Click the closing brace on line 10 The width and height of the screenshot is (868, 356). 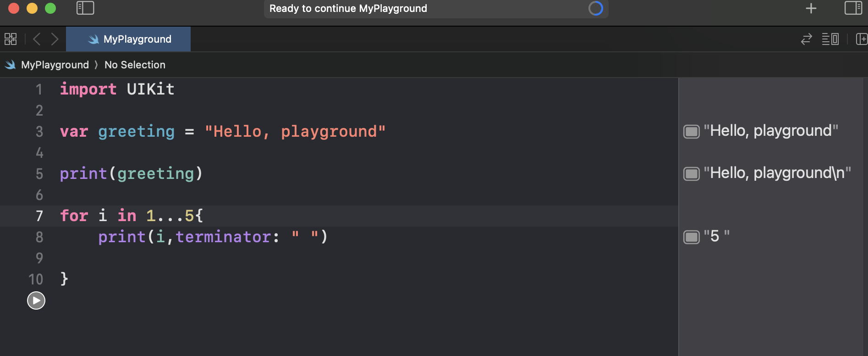click(x=64, y=278)
